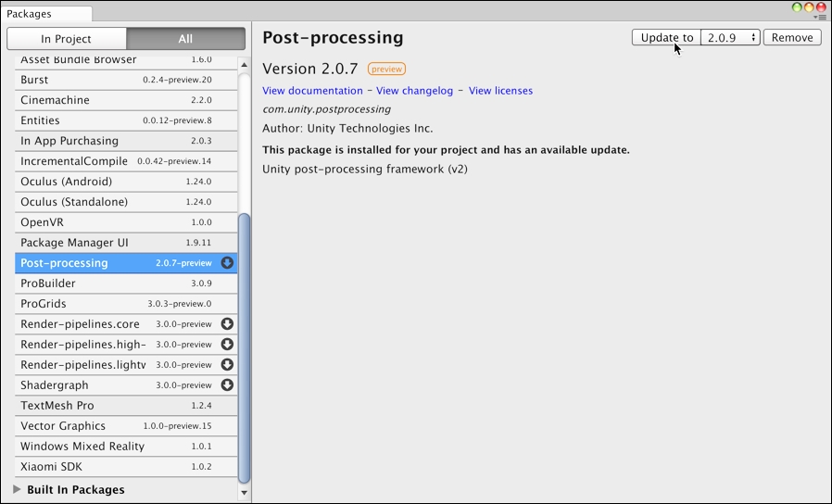Open the 2.0.9 version dropdown
Screen dimensions: 832x504
coord(731,38)
